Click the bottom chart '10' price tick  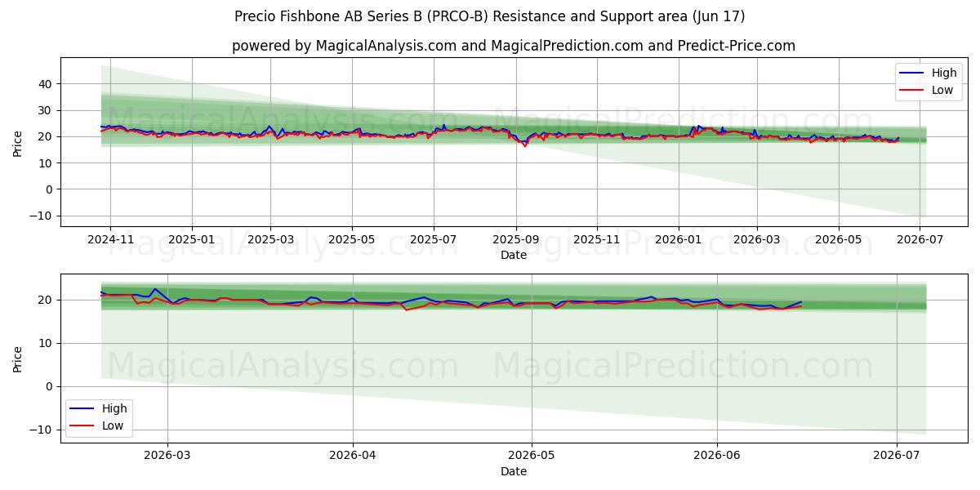pyautogui.click(x=45, y=343)
